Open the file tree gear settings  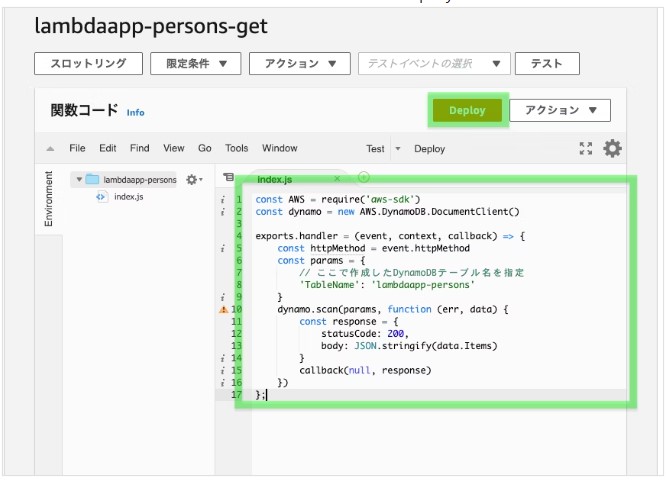pos(192,180)
